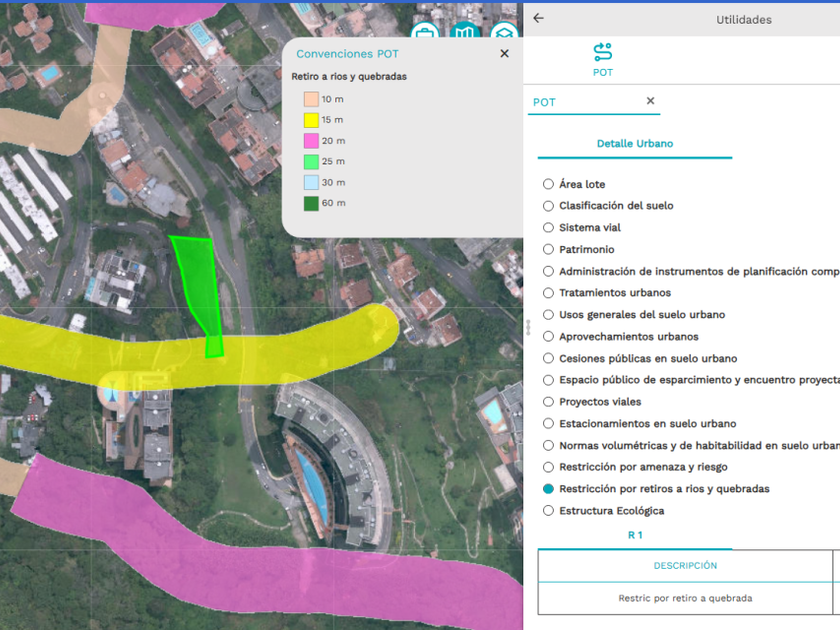Select the Área lote radio option
Viewport: 840px width, 630px height.
[548, 184]
